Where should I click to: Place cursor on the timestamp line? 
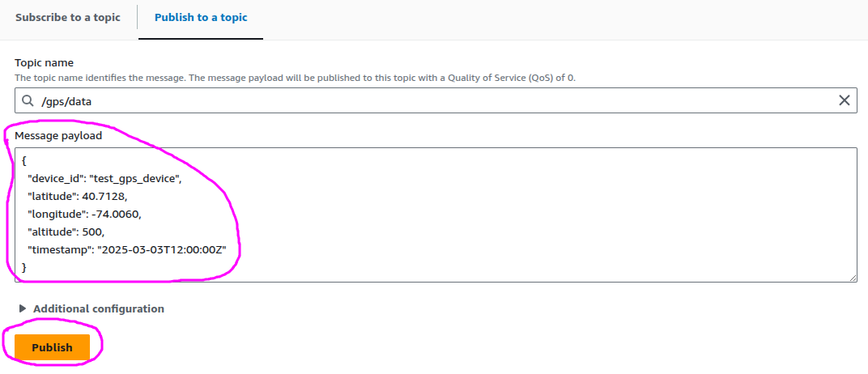[126, 249]
